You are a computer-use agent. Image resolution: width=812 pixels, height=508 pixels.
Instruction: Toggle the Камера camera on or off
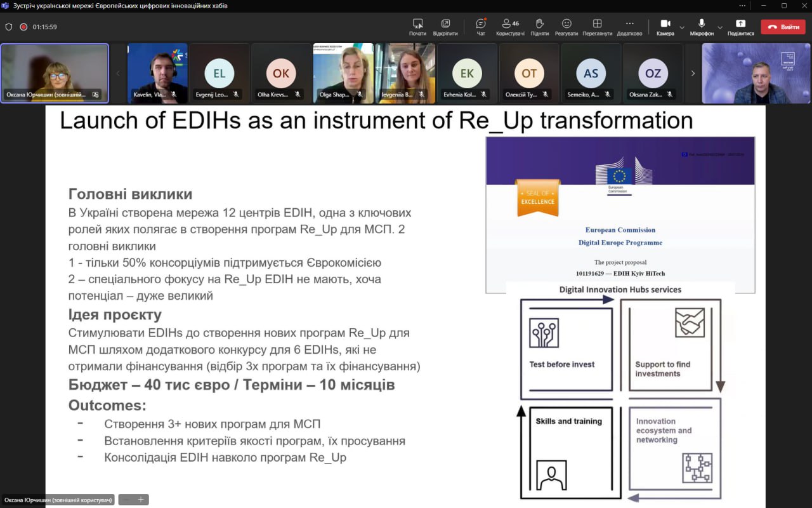tap(665, 27)
